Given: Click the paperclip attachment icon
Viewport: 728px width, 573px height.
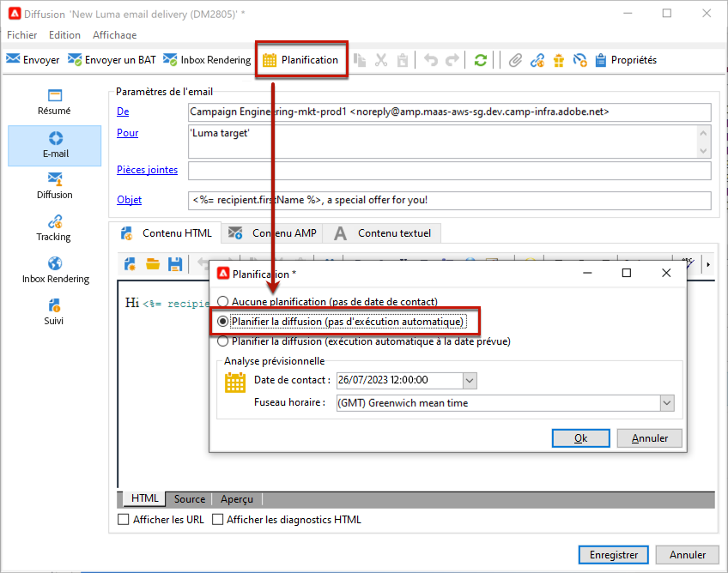Looking at the screenshot, I should pyautogui.click(x=515, y=60).
